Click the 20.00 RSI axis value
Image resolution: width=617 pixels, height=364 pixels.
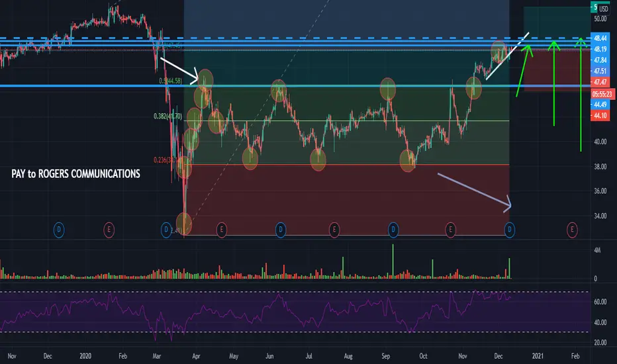coord(600,342)
